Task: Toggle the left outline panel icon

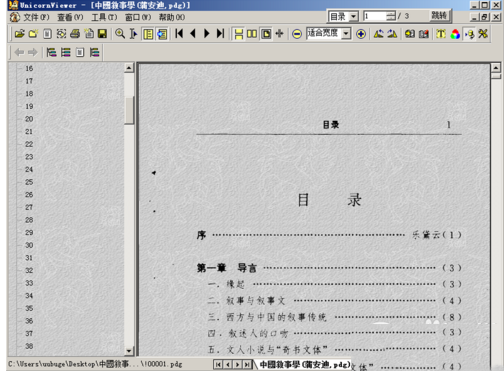Action: (x=148, y=34)
